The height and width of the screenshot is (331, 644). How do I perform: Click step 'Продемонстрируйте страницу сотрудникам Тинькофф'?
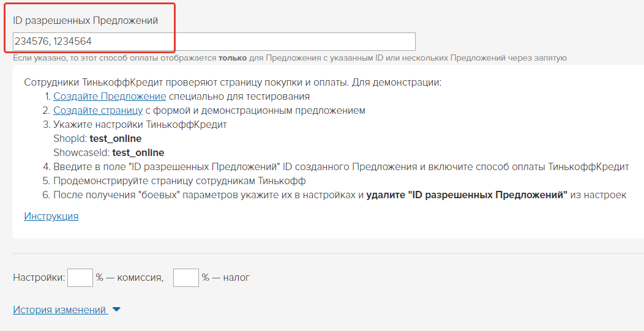coord(179,180)
